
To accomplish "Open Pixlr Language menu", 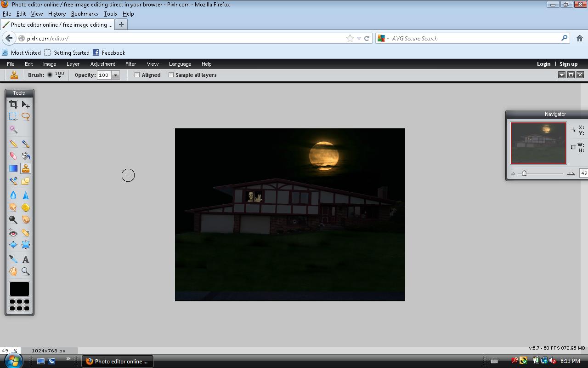I will [x=180, y=64].
